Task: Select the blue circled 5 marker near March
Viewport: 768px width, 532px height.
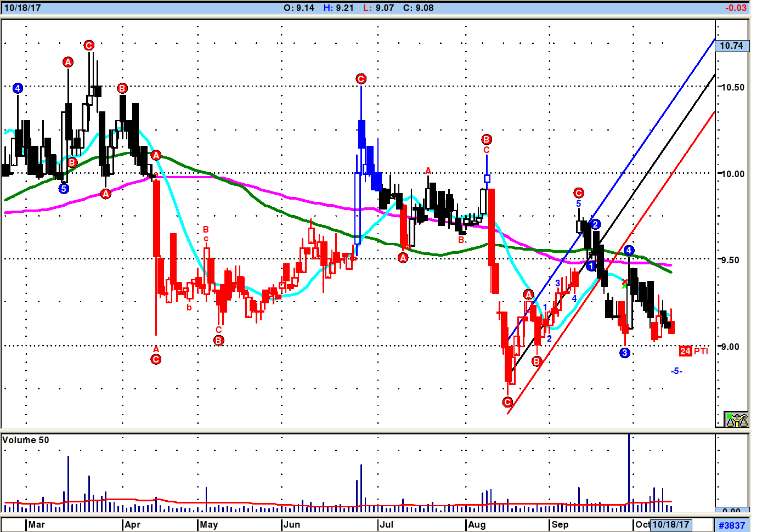Action: (x=64, y=189)
